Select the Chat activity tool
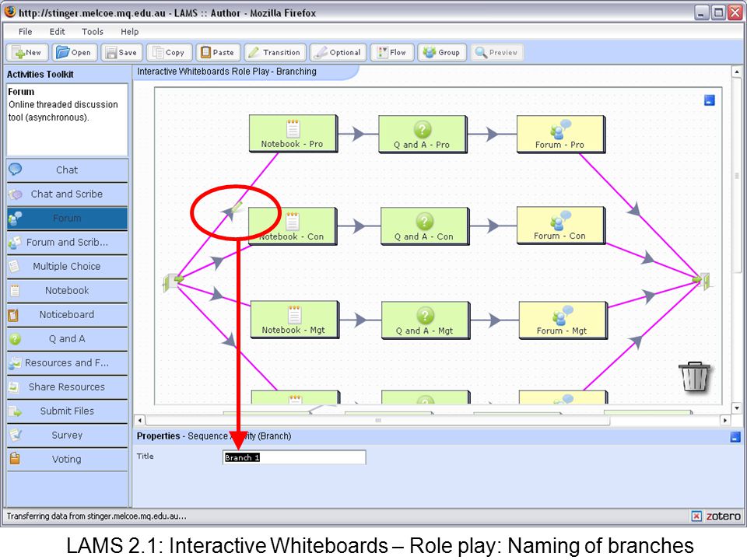Screen dimensions: 747x560 (x=67, y=170)
